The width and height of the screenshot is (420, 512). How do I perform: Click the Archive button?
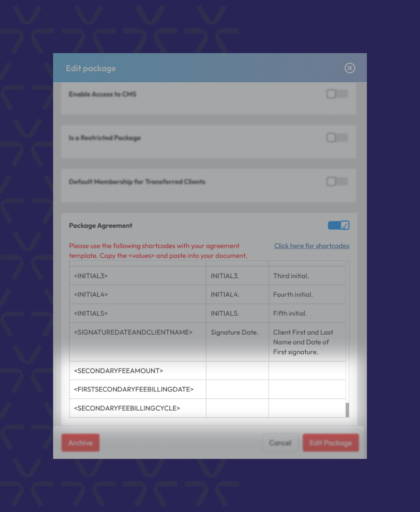tap(80, 443)
